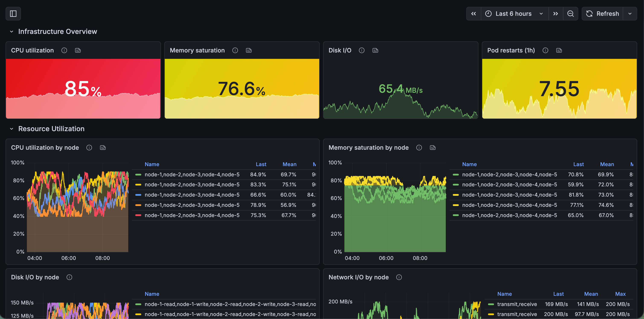
Task: Collapse the Resource Utilization row
Action: point(12,129)
